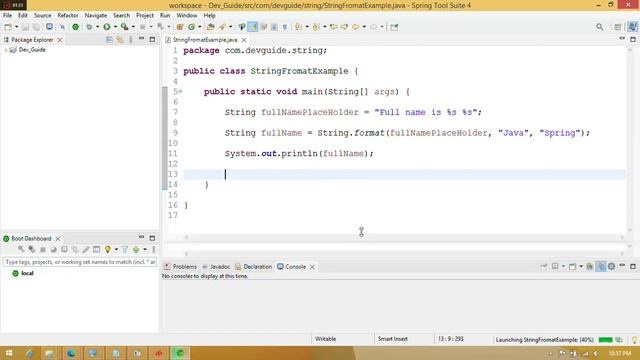Switch to the Declaration tab
The image size is (640, 360).
(253, 267)
